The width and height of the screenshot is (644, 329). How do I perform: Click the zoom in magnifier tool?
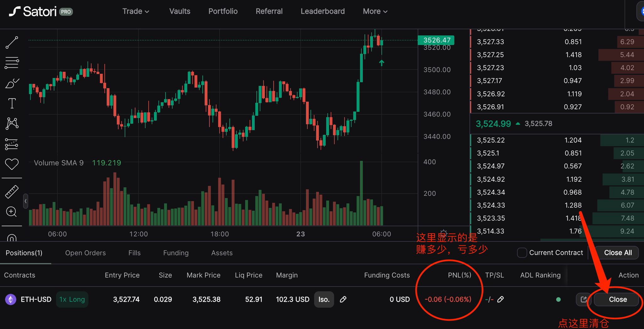coord(12,212)
